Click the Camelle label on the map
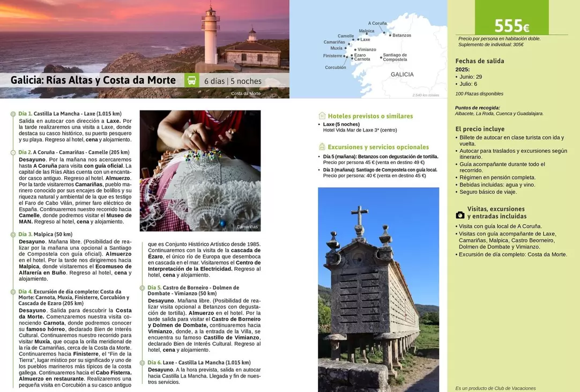Screen dimensions: 580x392 (346, 36)
